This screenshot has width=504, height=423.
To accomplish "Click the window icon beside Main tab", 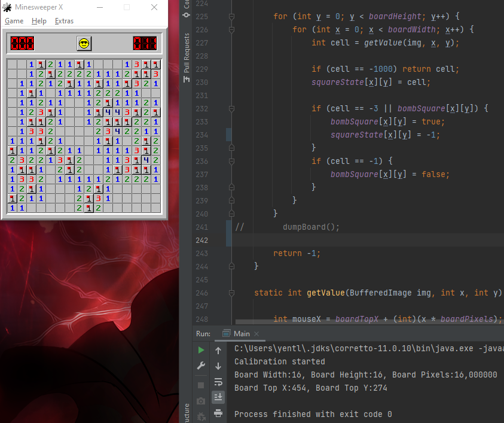I will pos(226,334).
